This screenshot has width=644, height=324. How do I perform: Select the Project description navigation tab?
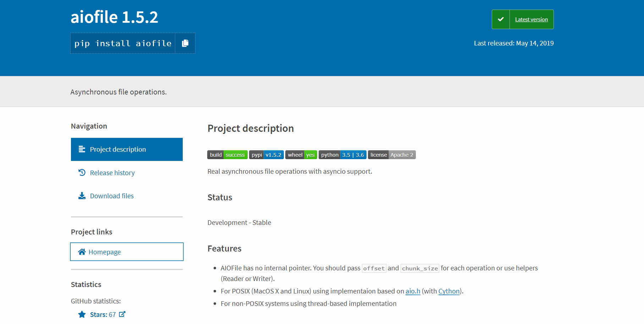pos(127,149)
